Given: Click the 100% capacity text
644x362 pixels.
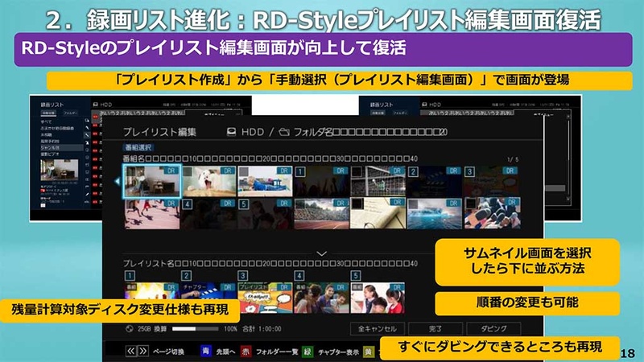Looking at the screenshot, I should [230, 329].
